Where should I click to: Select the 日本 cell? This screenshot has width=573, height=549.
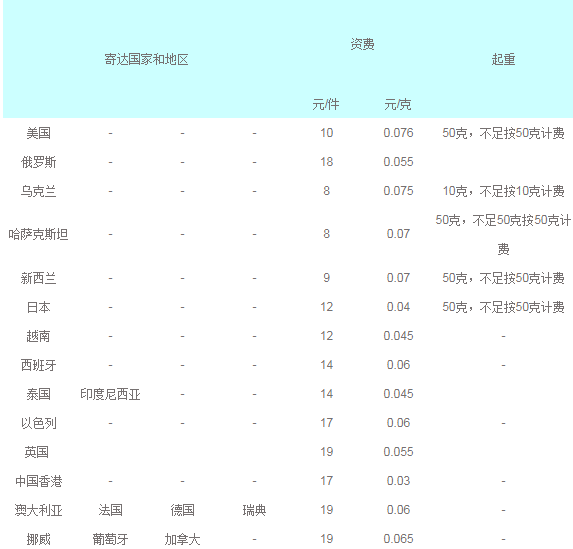coord(38,307)
